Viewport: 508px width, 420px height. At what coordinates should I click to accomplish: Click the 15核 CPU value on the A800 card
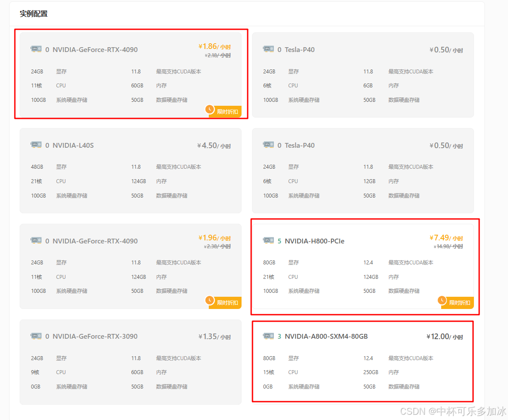click(x=269, y=372)
